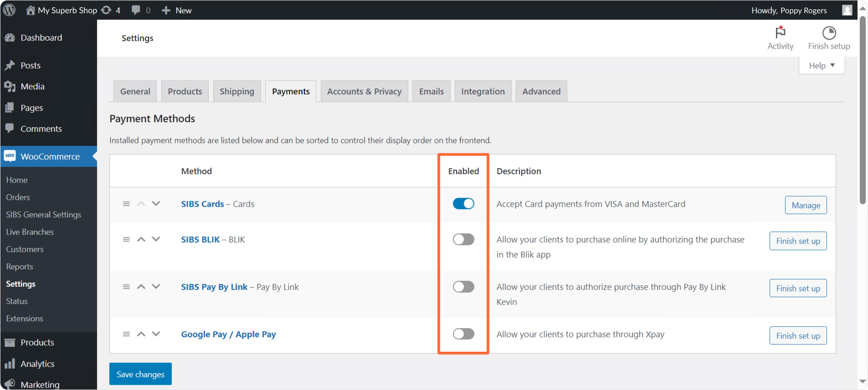Open Orders in WooCommerce submenu

tap(18, 197)
